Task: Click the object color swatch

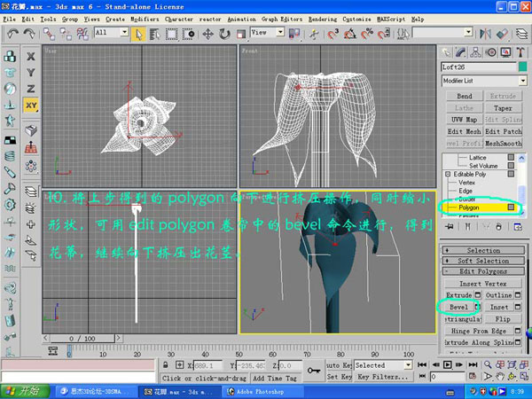Action: click(x=523, y=66)
